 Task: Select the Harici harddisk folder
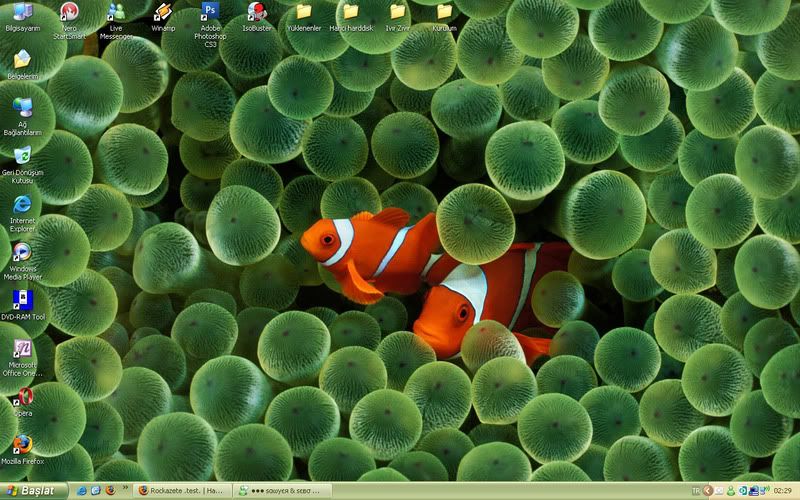tap(350, 13)
